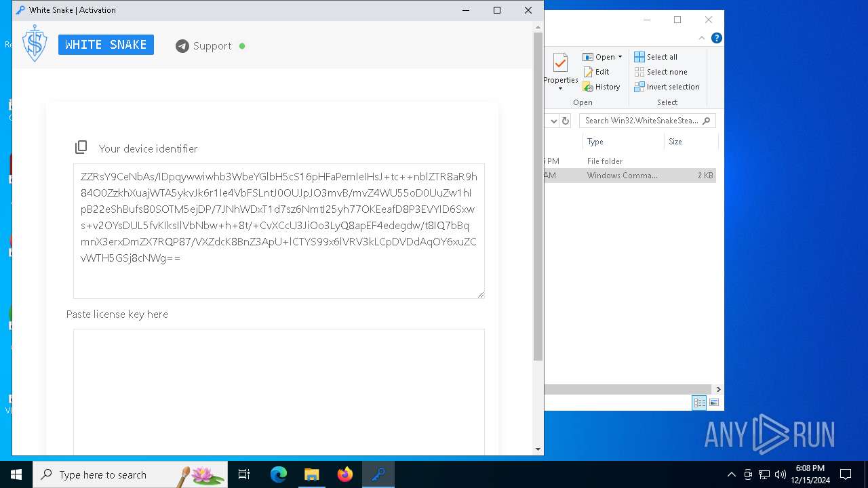868x488 pixels.
Task: Copy device identifier with the copy icon
Action: pyautogui.click(x=81, y=147)
